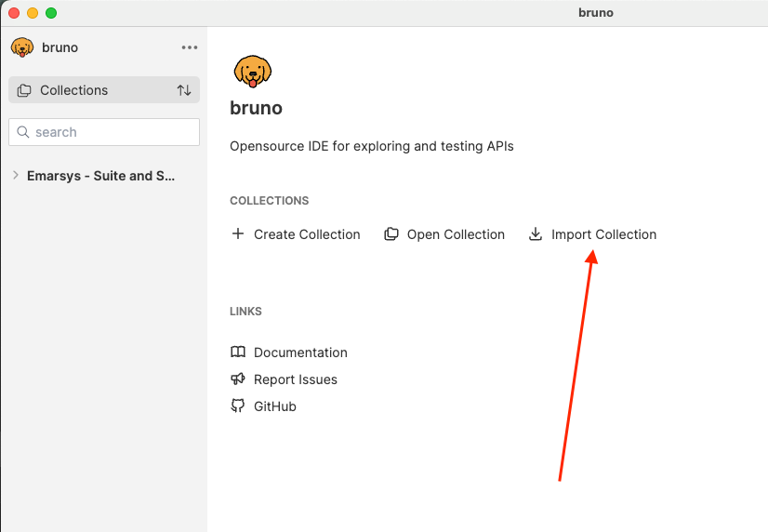The image size is (768, 532).
Task: Click the magnifier icon in search box
Action: tap(23, 132)
